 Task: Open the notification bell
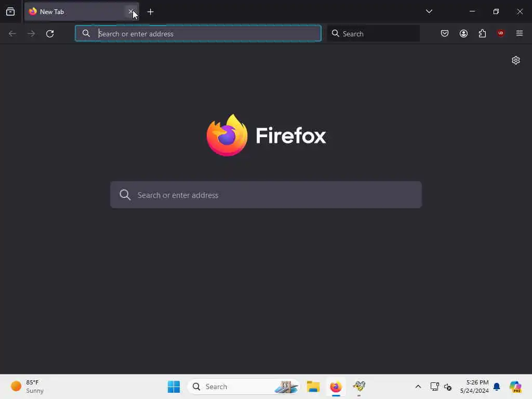point(497,387)
